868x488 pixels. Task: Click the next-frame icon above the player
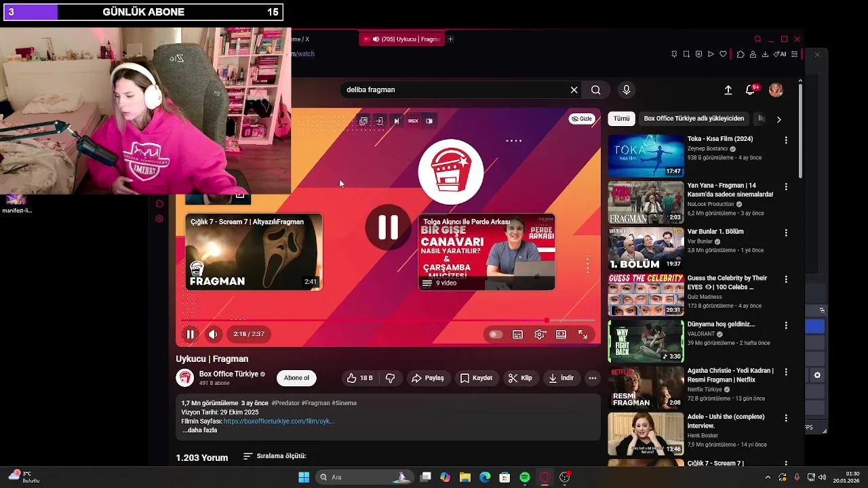[397, 121]
